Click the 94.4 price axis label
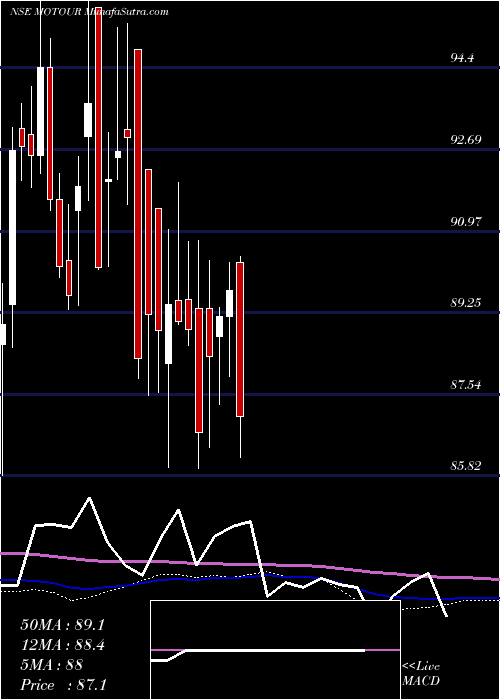500x700 pixels. (463, 58)
